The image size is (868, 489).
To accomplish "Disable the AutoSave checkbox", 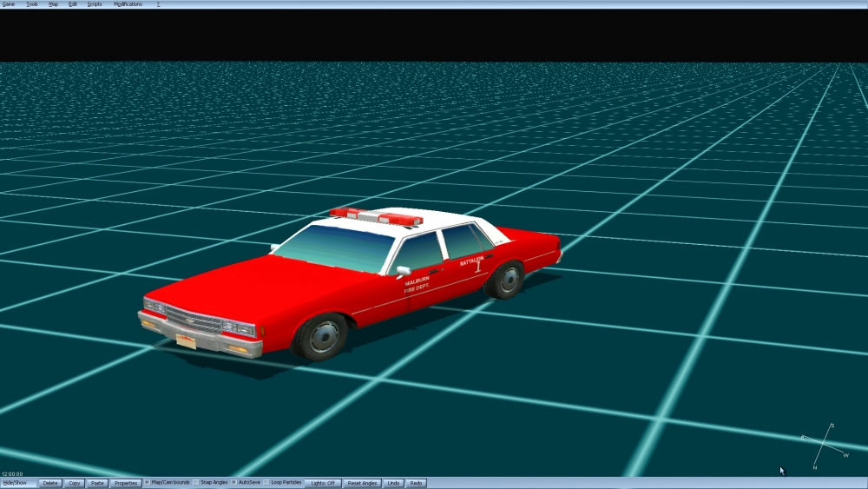I will (x=233, y=482).
